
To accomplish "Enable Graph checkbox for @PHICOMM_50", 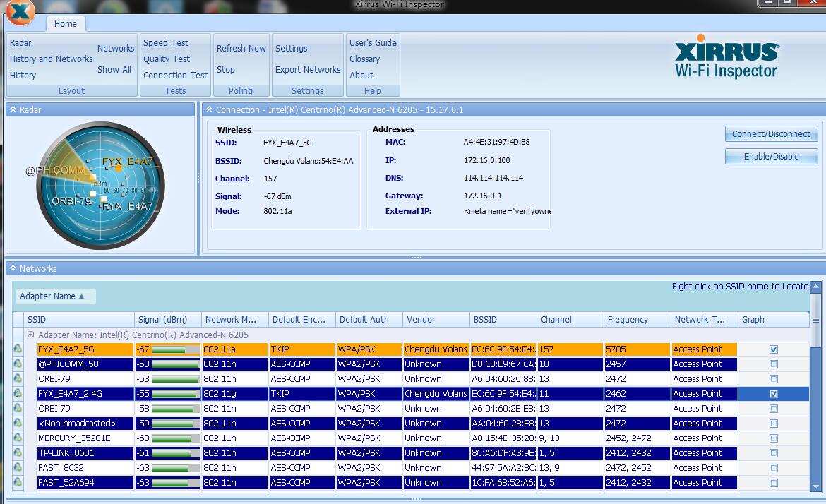I will [774, 364].
